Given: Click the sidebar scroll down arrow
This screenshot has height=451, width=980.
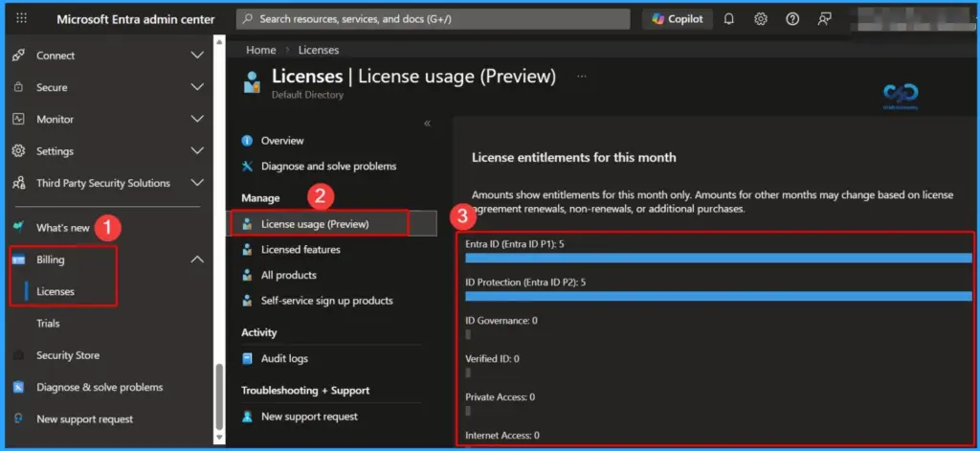Looking at the screenshot, I should click(x=219, y=438).
